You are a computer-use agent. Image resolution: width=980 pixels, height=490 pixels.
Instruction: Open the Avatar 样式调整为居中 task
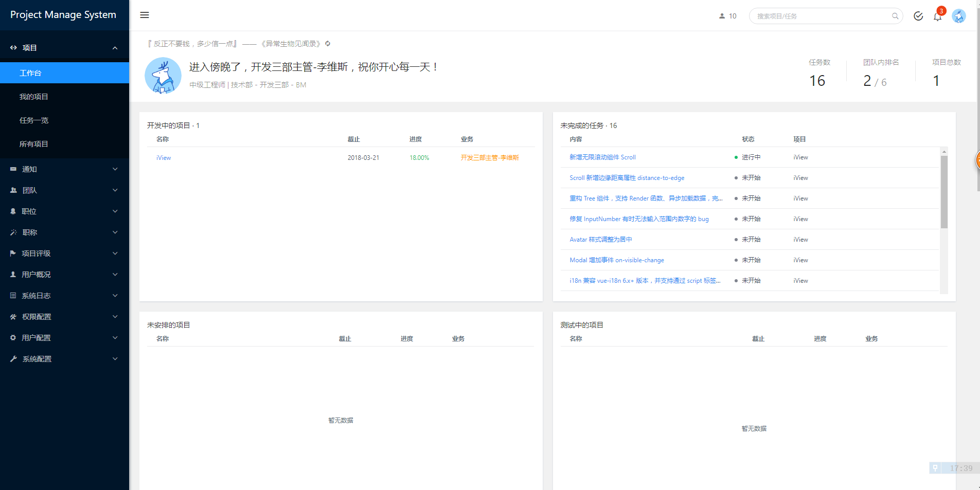(x=601, y=240)
